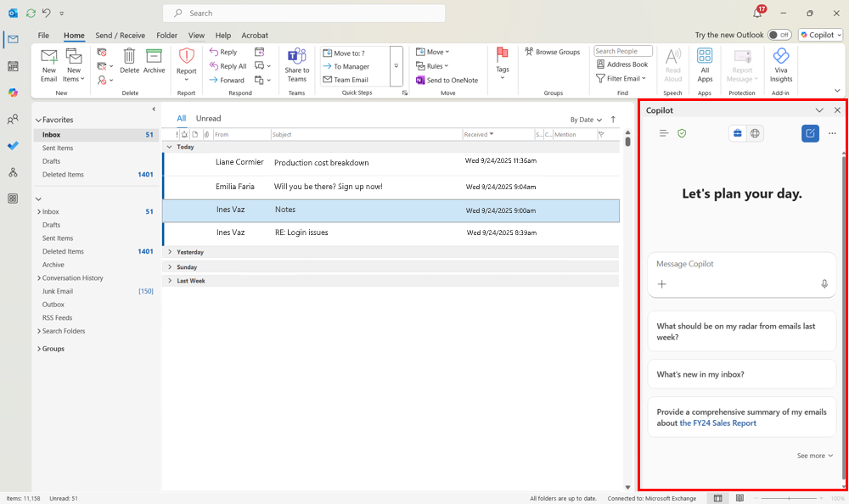Open More Apps grid in sidebar
The image size is (849, 504).
tap(13, 199)
